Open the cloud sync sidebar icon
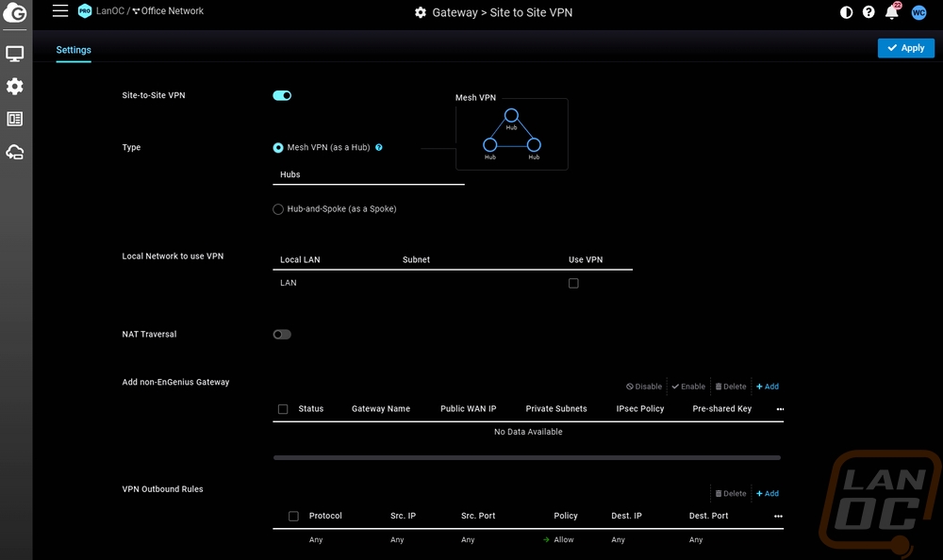Screen dimensions: 943x560 (x=15, y=152)
